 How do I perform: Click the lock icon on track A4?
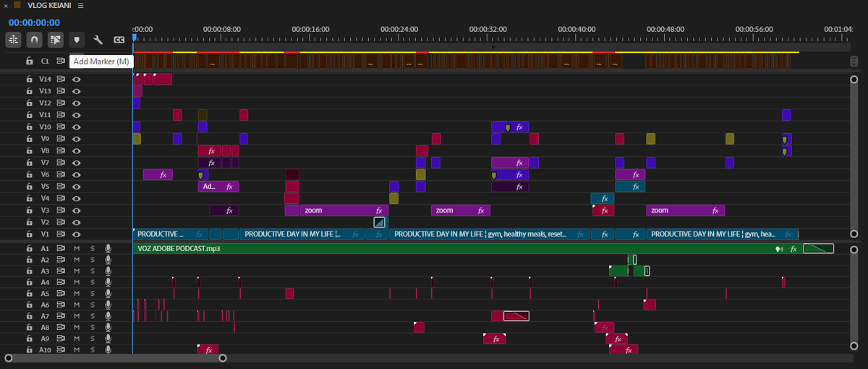click(x=30, y=282)
